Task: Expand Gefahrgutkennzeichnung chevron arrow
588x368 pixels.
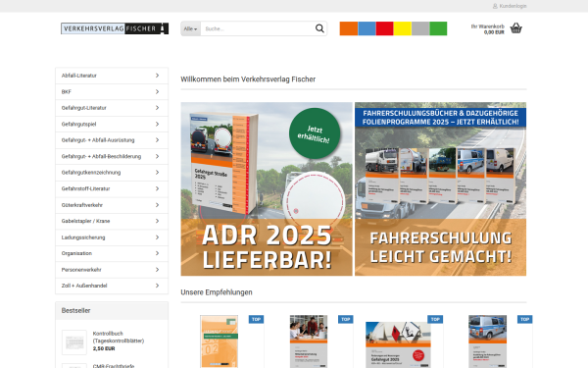Action: (157, 173)
